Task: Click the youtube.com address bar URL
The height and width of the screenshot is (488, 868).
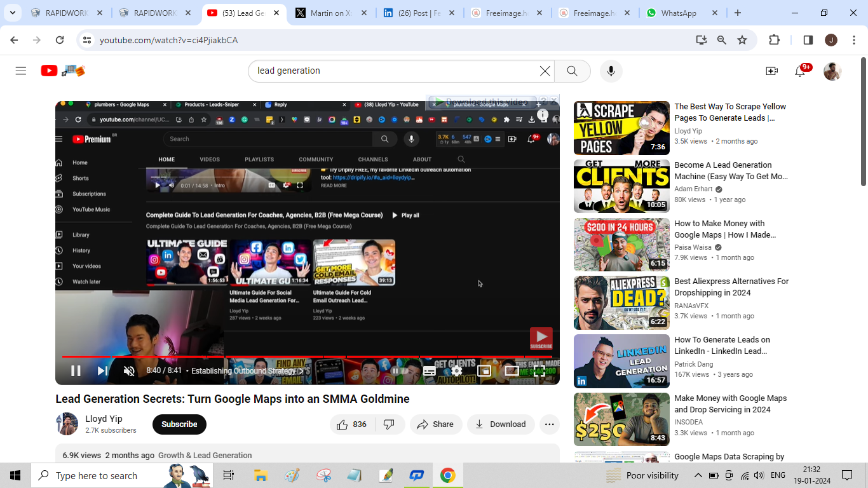Action: (x=168, y=40)
